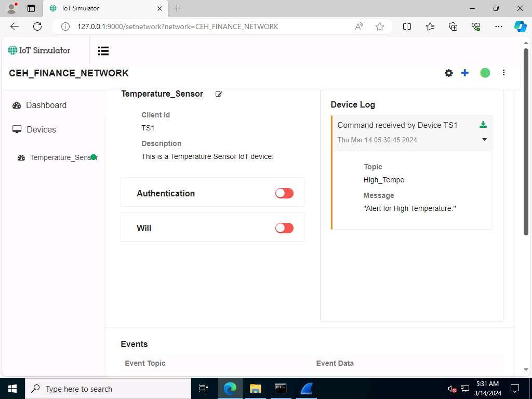
Task: Click the IoT Simulator logo
Action: 39,50
